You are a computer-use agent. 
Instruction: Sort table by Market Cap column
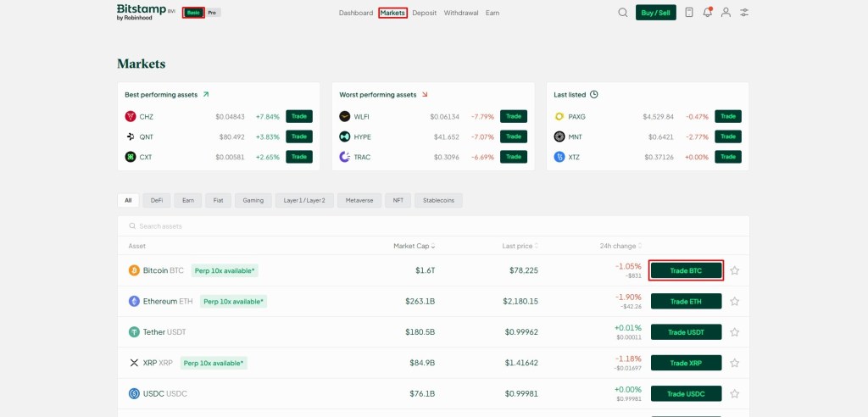(414, 246)
